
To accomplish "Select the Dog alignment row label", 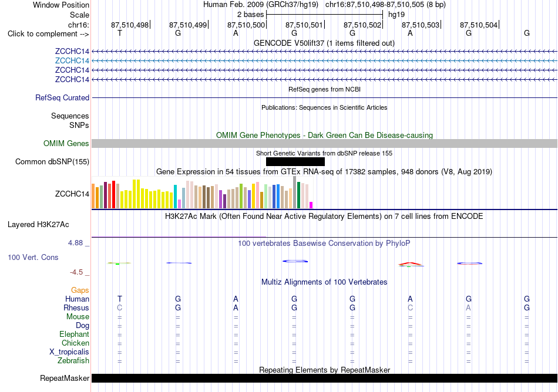I will 82,326.
